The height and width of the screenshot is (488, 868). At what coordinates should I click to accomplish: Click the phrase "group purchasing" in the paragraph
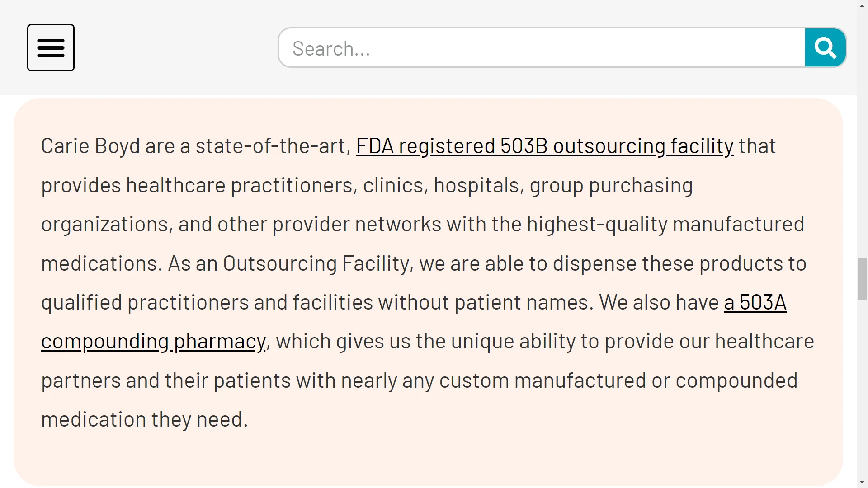click(x=611, y=185)
